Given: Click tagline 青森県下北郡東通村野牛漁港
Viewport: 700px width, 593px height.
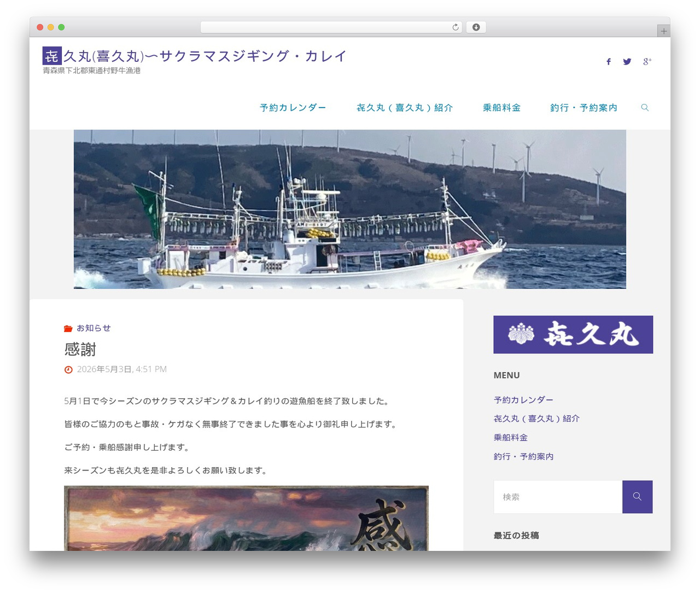Looking at the screenshot, I should coord(91,71).
